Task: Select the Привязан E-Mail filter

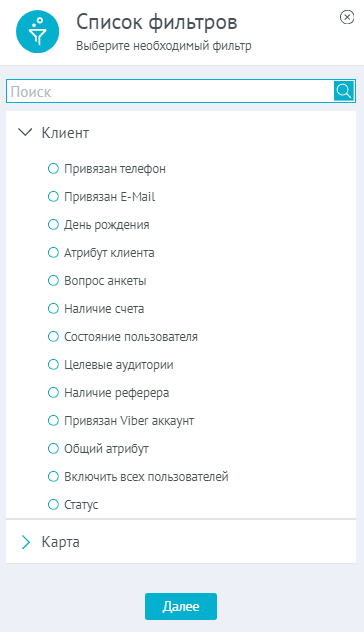Action: [x=53, y=196]
